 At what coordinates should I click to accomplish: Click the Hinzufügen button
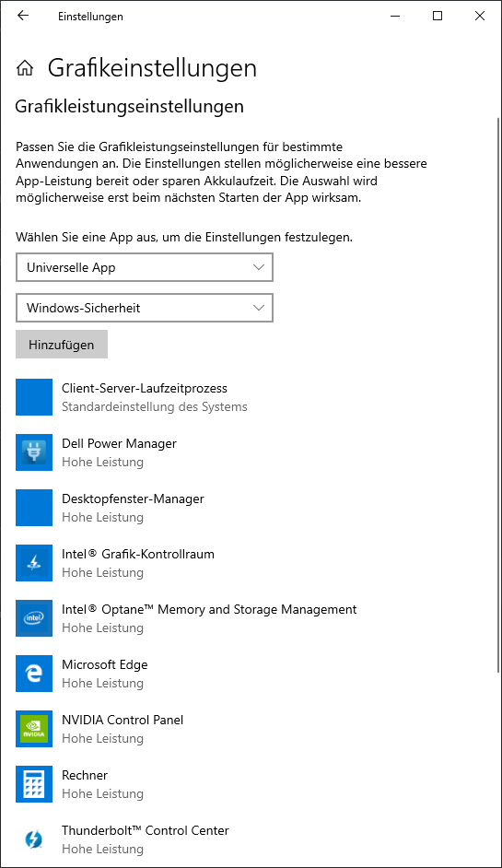[x=62, y=345]
